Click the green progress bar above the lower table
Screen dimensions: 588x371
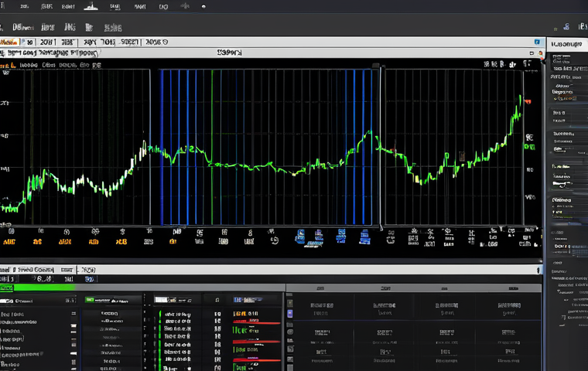click(37, 288)
